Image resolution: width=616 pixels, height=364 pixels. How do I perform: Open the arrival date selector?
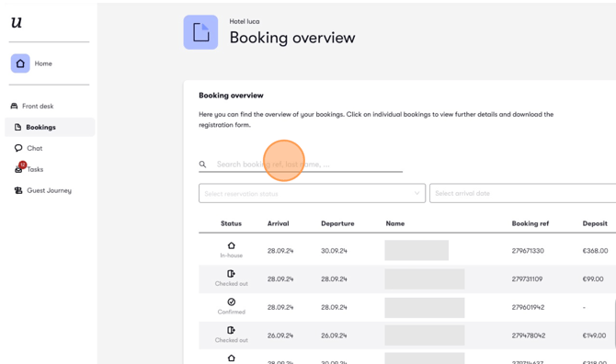(x=522, y=193)
